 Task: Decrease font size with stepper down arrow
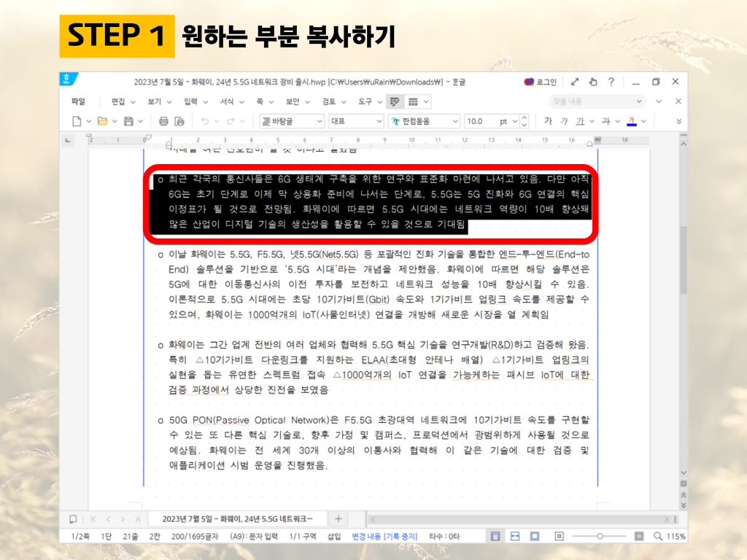point(525,125)
